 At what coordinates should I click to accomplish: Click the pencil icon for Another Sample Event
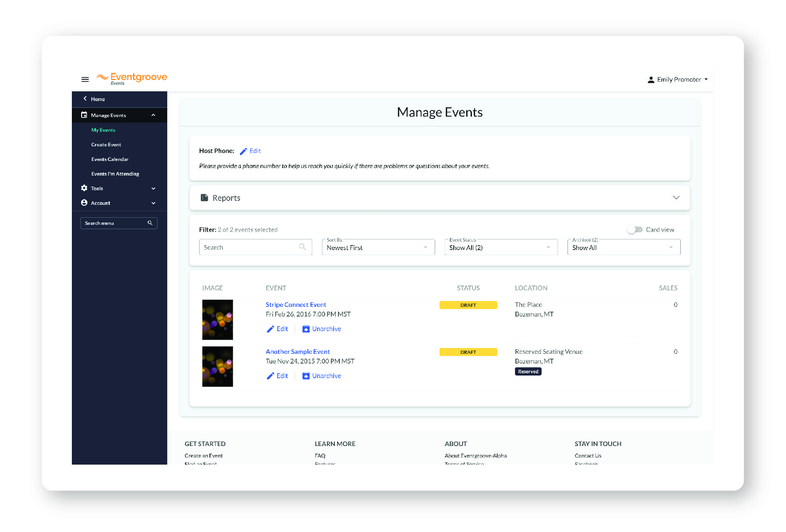coord(270,376)
